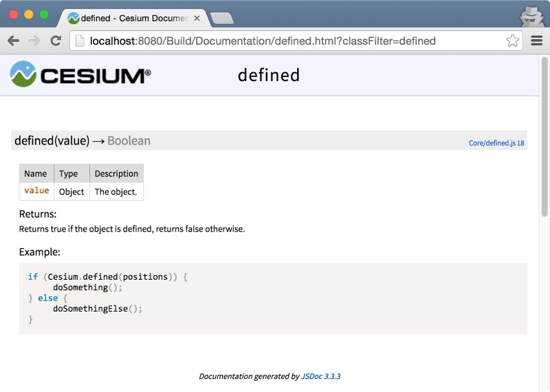550x392 pixels.
Task: Click the 'Boolean' return type
Action: tap(129, 141)
